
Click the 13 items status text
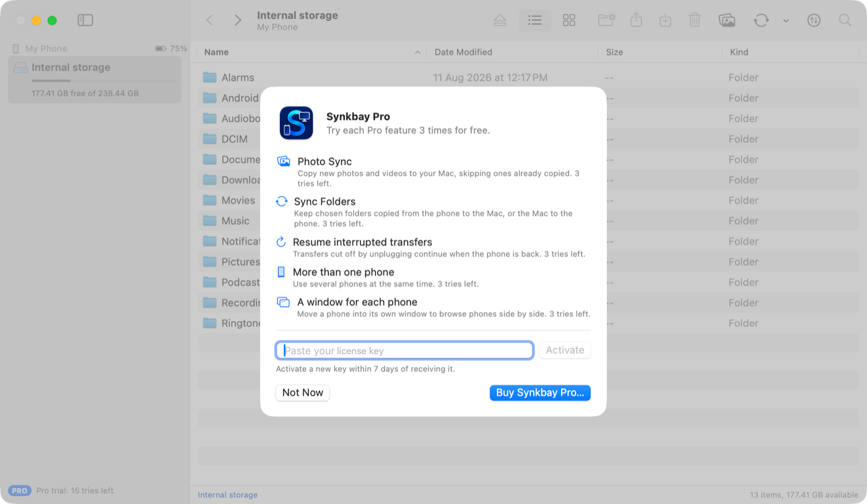pos(804,495)
